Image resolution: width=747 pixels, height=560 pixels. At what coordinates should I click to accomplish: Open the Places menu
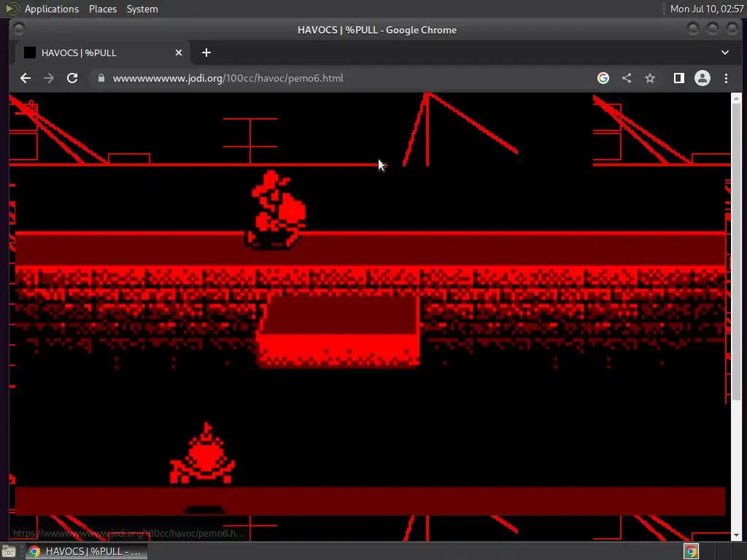coord(102,9)
